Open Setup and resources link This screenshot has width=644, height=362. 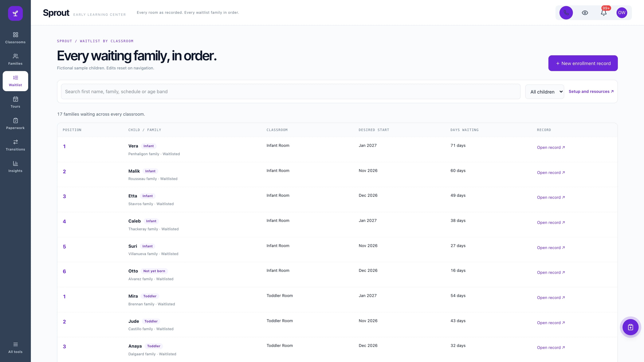tap(591, 92)
